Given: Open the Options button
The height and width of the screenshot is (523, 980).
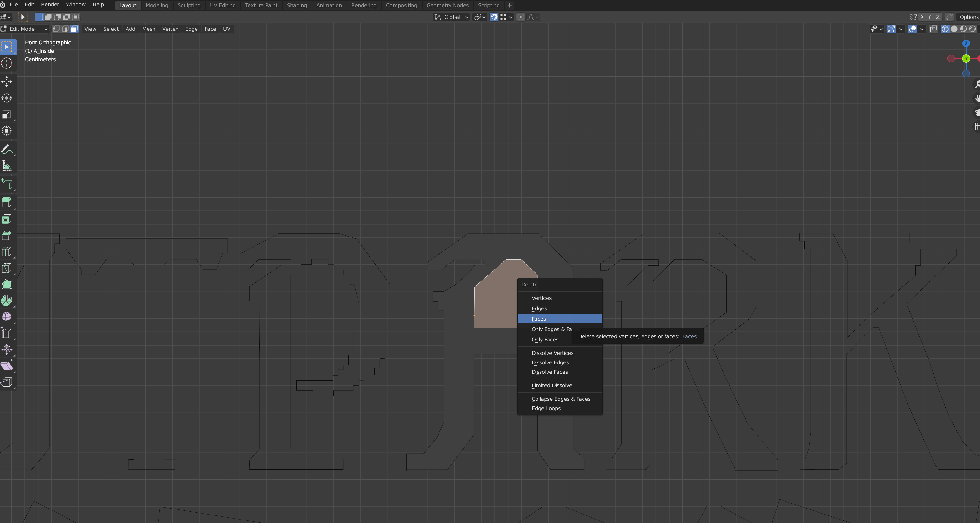Looking at the screenshot, I should coord(968,17).
